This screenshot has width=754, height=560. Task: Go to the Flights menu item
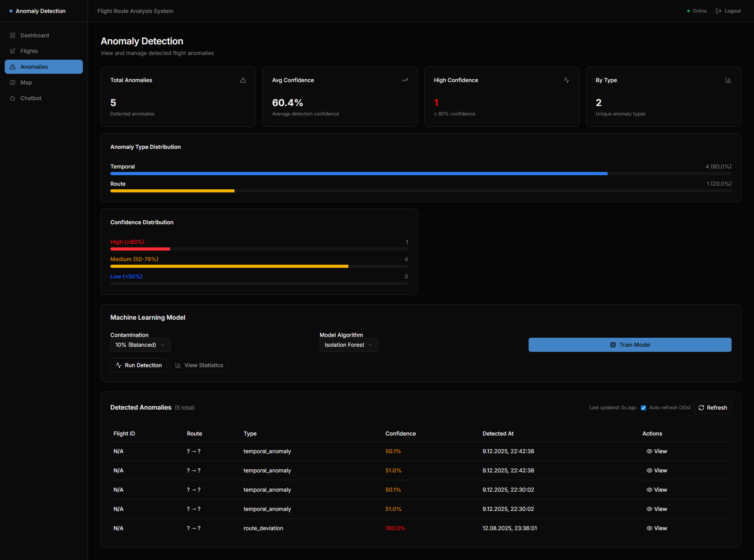[29, 51]
